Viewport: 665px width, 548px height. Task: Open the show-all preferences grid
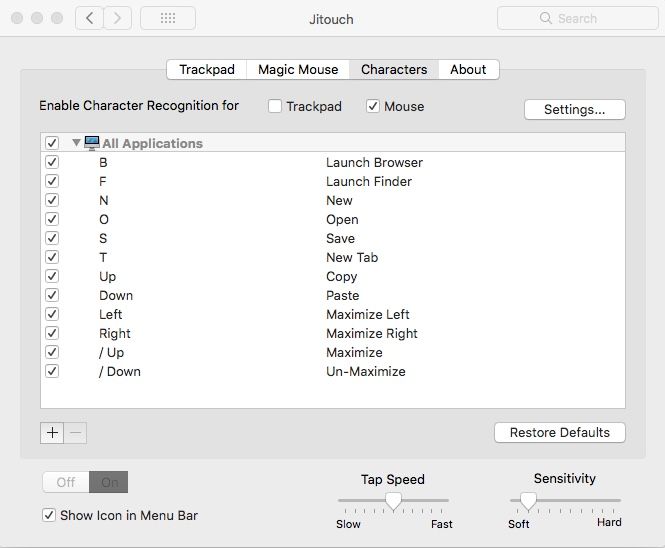167,18
